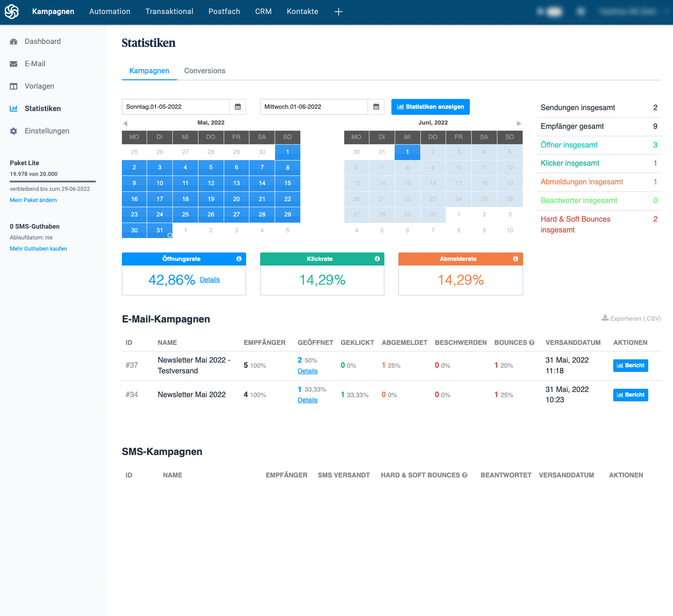Image resolution: width=673 pixels, height=616 pixels.
Task: Select June 1 in the right calendar
Action: [407, 152]
